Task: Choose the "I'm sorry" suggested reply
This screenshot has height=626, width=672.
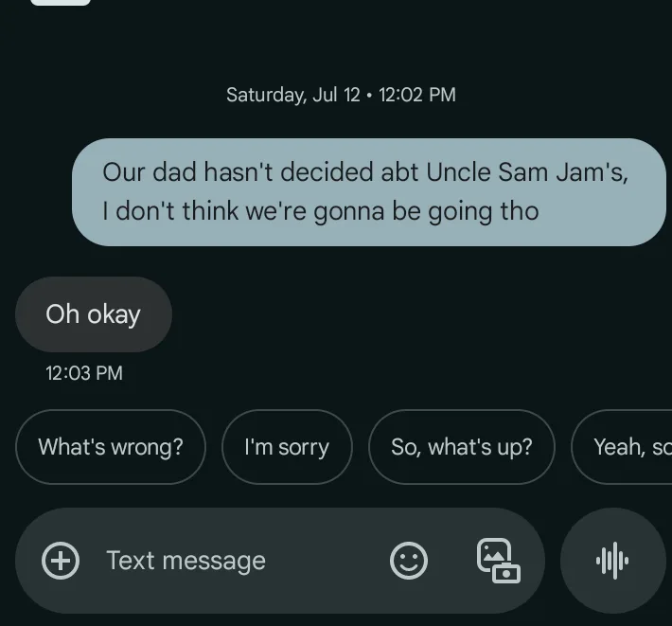Action: click(287, 447)
